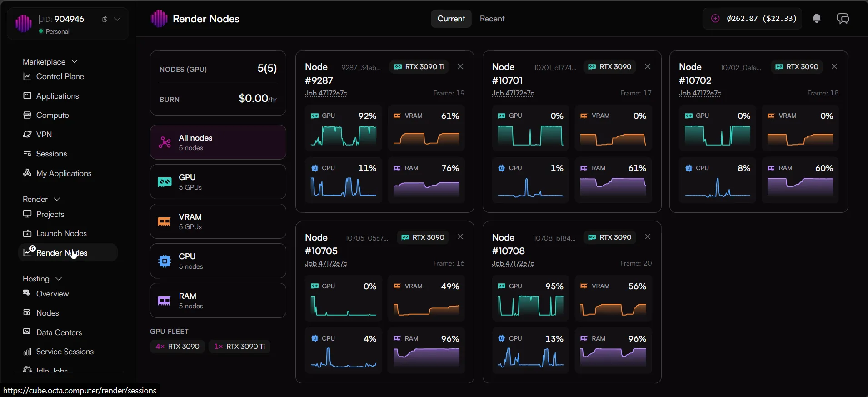Switch to the Current tab
The width and height of the screenshot is (868, 397).
tap(451, 19)
